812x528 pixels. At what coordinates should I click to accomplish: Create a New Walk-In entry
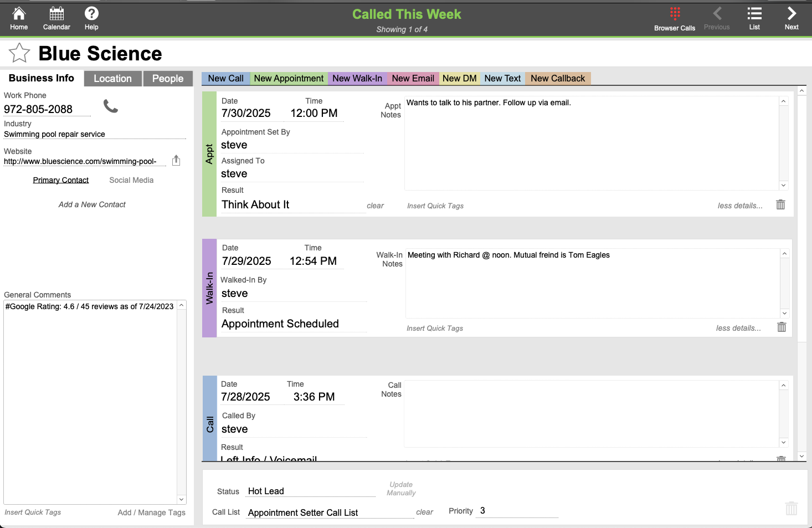pyautogui.click(x=357, y=79)
